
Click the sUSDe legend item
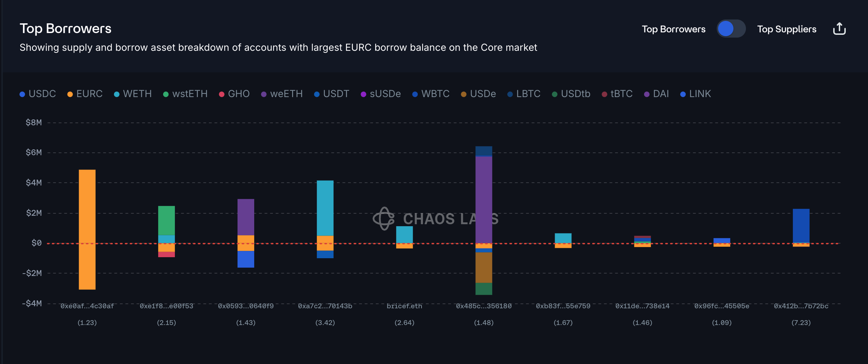coord(381,94)
